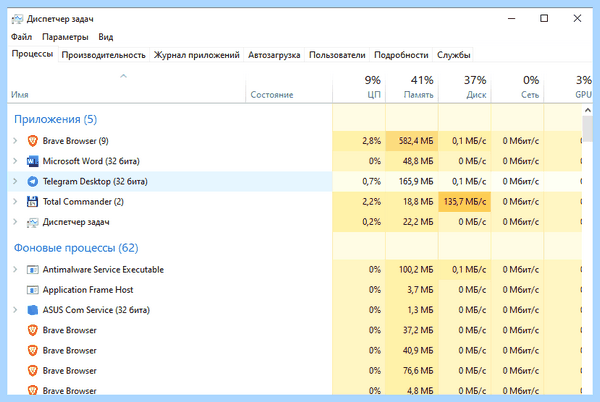Click the Telegram Desktop icon
600x402 pixels.
33,182
